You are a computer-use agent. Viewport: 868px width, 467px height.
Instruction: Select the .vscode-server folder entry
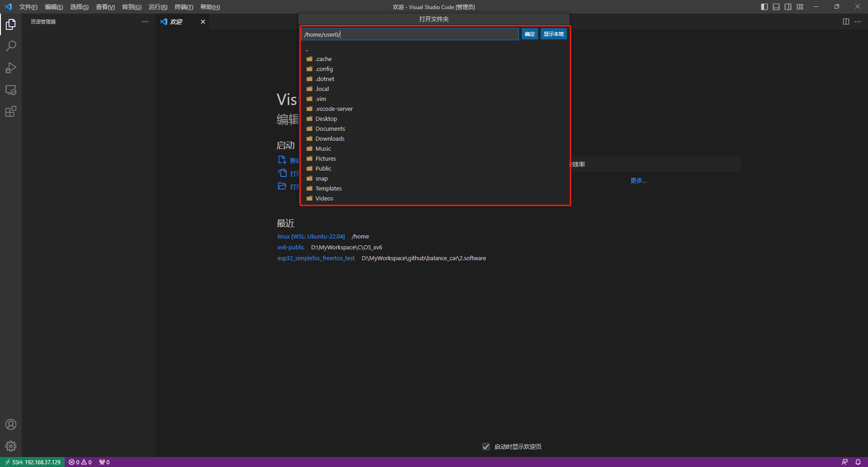click(x=334, y=109)
